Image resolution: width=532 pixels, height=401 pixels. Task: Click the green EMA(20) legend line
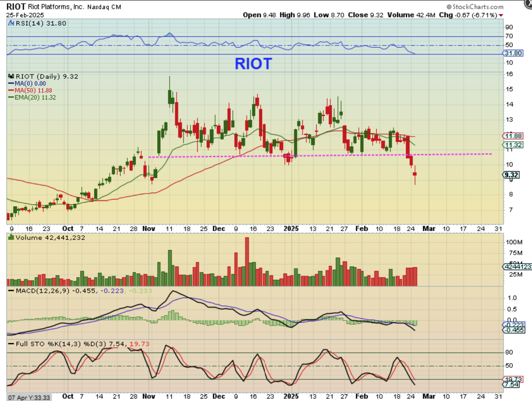11,97
